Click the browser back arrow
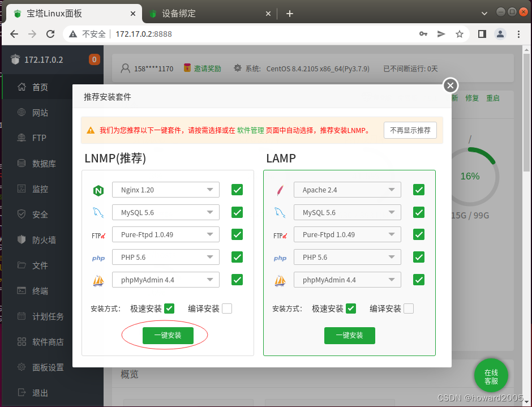The width and height of the screenshot is (532, 407). pyautogui.click(x=14, y=34)
